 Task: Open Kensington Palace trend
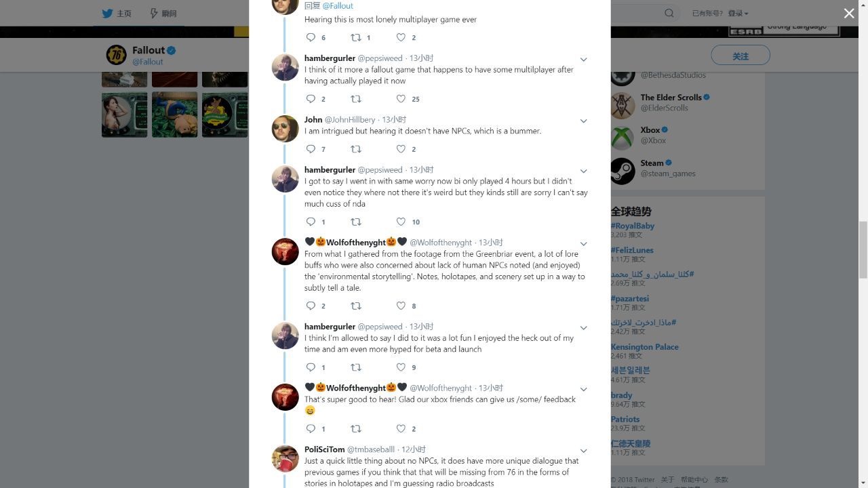coord(644,346)
